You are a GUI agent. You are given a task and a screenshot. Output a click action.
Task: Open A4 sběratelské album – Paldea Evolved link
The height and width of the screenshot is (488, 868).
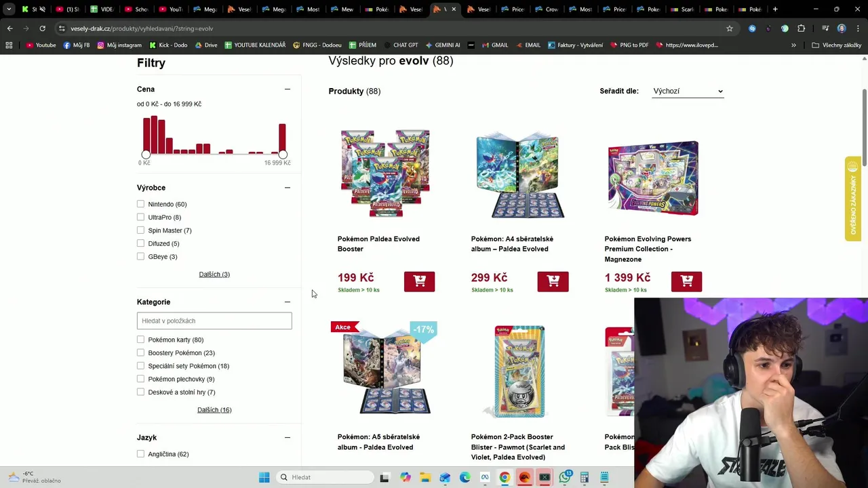coord(512,244)
